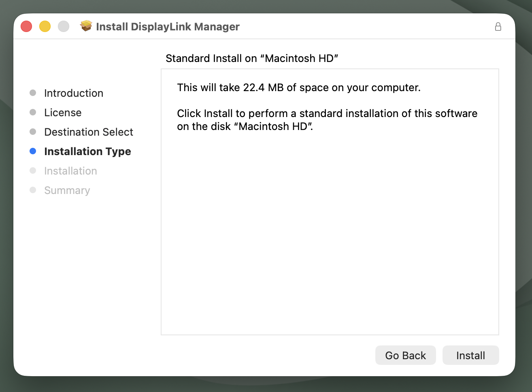Click the blue bullet beside Installation Type
This screenshot has width=532, height=392.
click(x=33, y=151)
